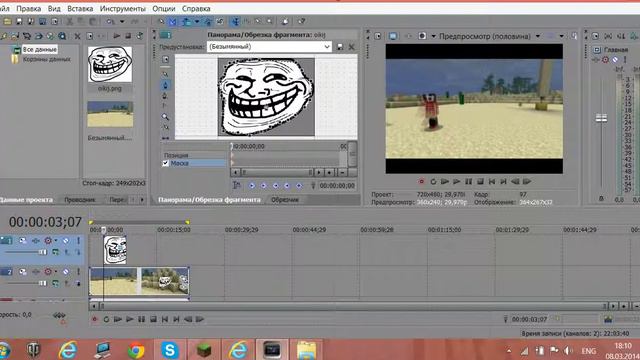The width and height of the screenshot is (640, 360).
Task: Open auto ripple mode dropdown arrow
Action: point(197,21)
